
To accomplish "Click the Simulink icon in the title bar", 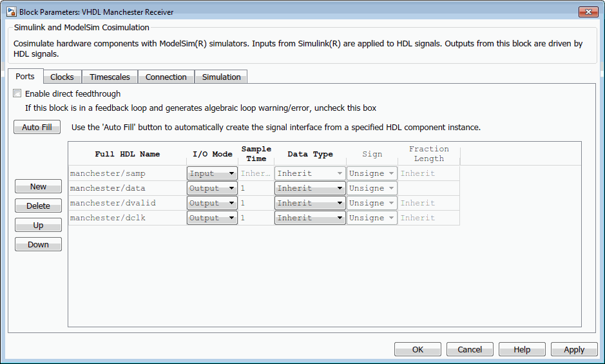I will (x=12, y=12).
